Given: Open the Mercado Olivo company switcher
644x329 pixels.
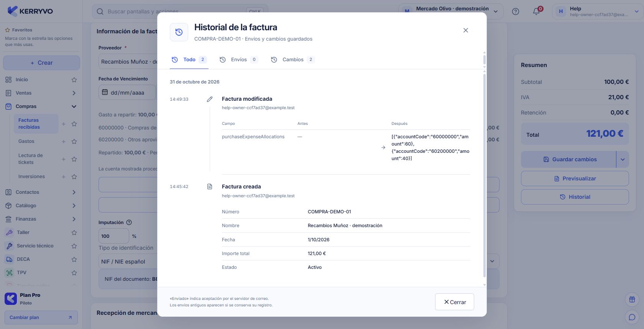Looking at the screenshot, I should point(451,11).
